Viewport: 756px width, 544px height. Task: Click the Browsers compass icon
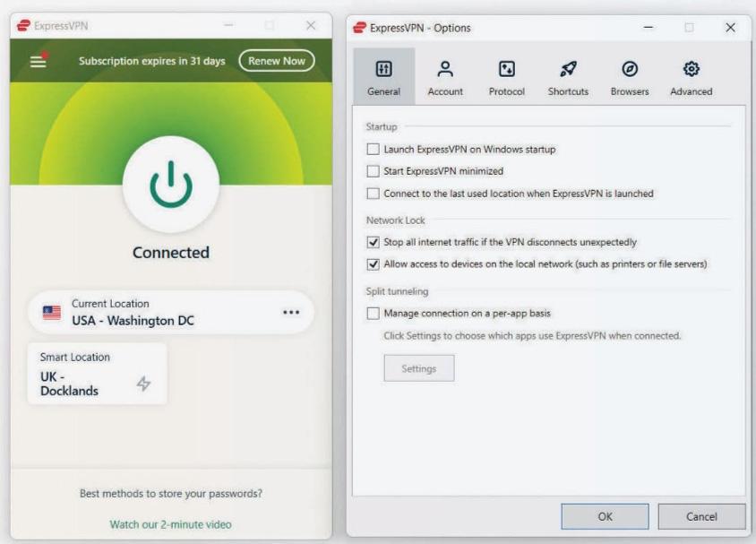[630, 69]
